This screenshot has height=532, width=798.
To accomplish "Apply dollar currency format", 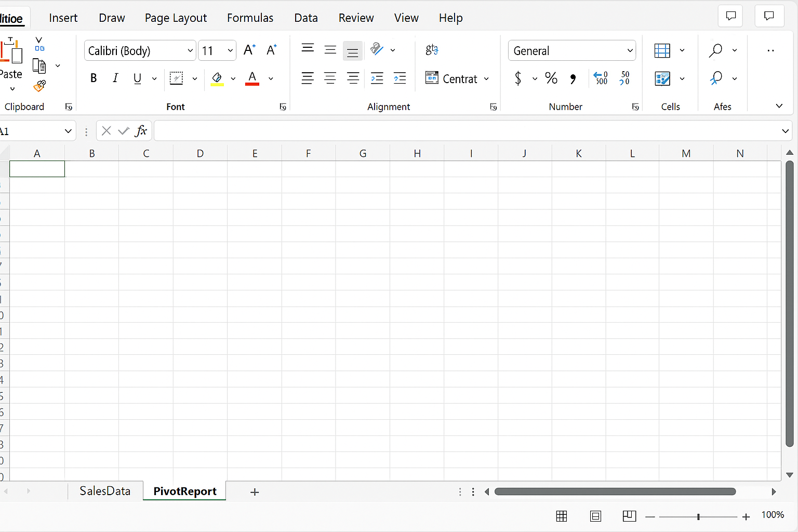I will tap(518, 78).
